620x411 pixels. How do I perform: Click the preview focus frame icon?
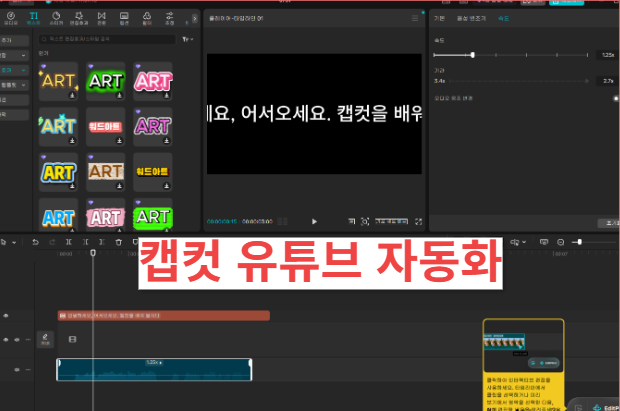tap(365, 222)
